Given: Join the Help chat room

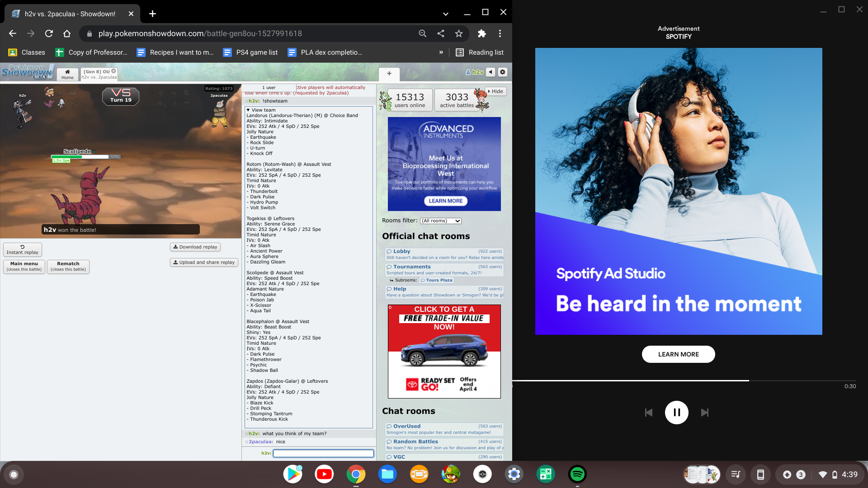Looking at the screenshot, I should point(444,292).
